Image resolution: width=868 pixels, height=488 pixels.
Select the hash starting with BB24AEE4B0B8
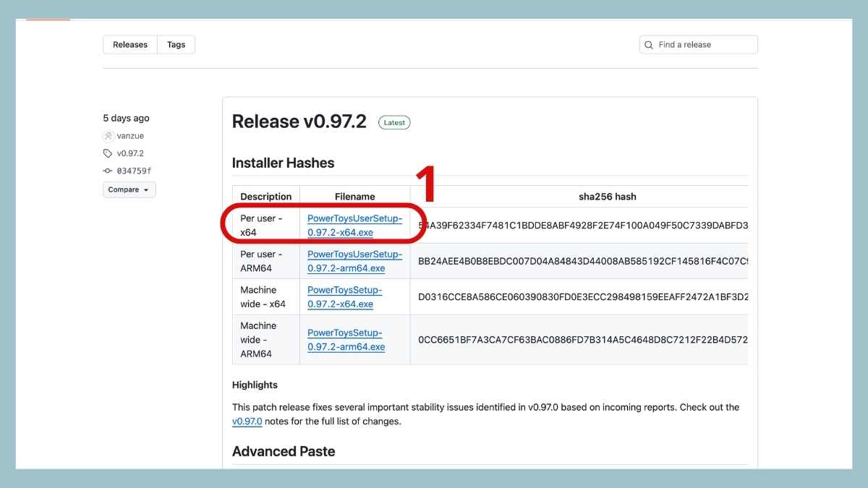tap(583, 261)
